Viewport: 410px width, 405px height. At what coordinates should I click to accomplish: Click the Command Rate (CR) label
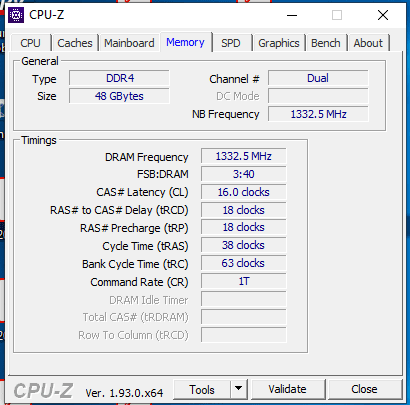pos(139,282)
